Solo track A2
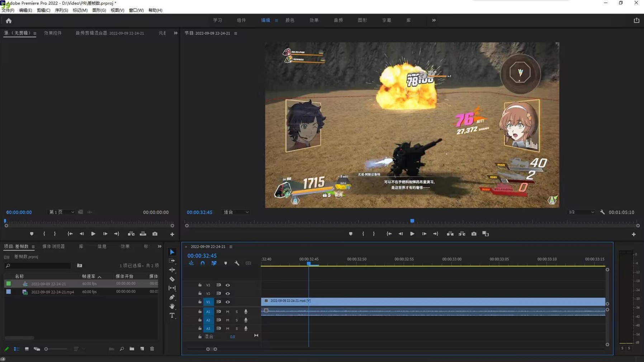Screen dimensions: 644x362 click(x=237, y=320)
